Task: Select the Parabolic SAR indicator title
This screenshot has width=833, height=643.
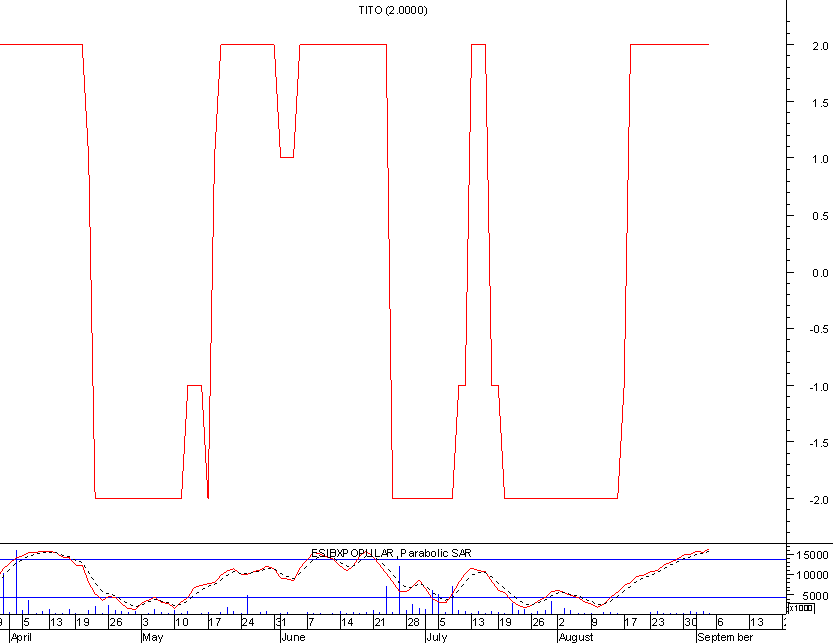Action: [436, 553]
